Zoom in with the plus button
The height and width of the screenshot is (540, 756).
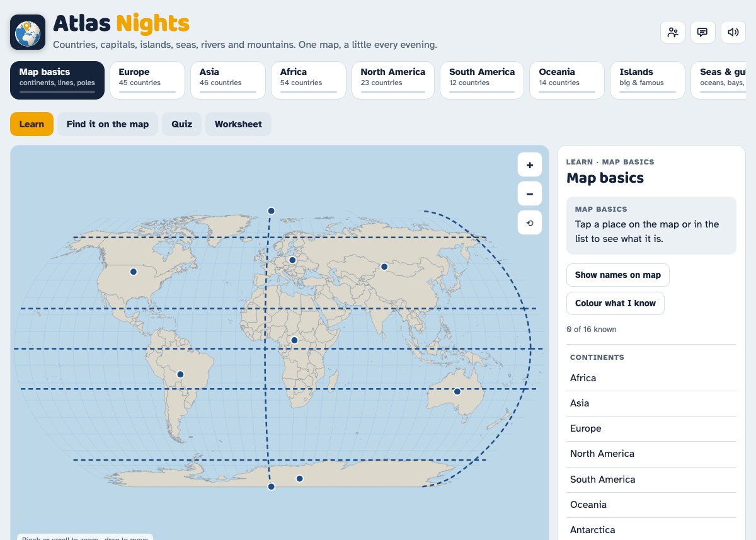coord(530,165)
